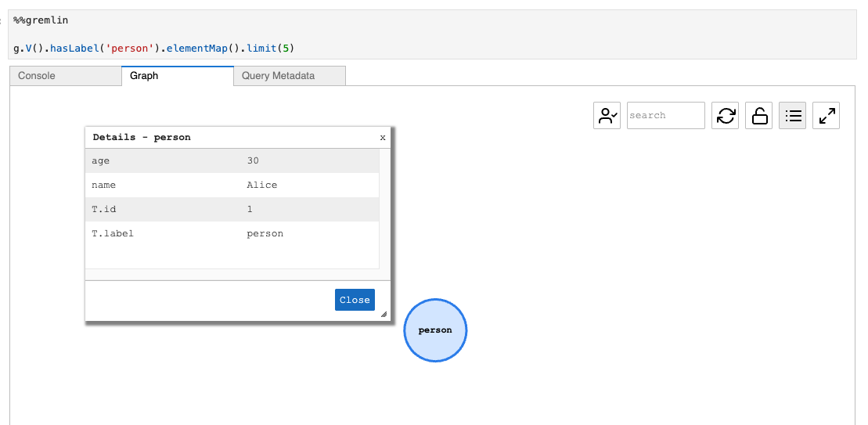
Task: Click the user-check icon in graph toolbar
Action: pos(607,116)
